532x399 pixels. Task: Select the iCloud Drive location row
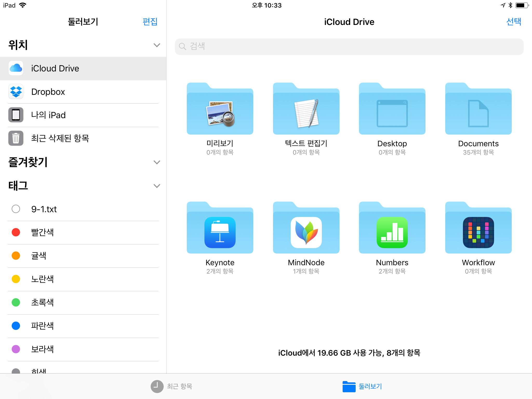click(83, 69)
